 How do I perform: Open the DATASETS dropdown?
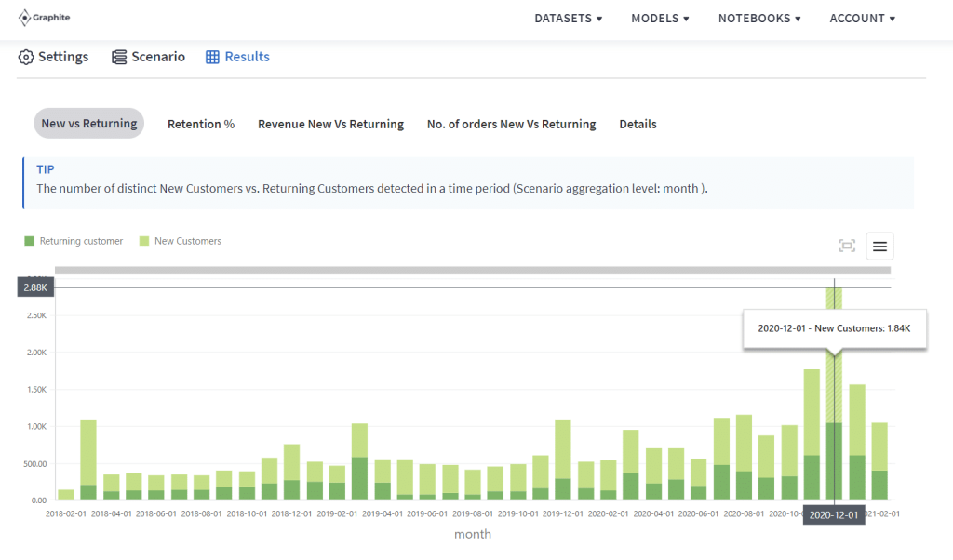coord(568,18)
